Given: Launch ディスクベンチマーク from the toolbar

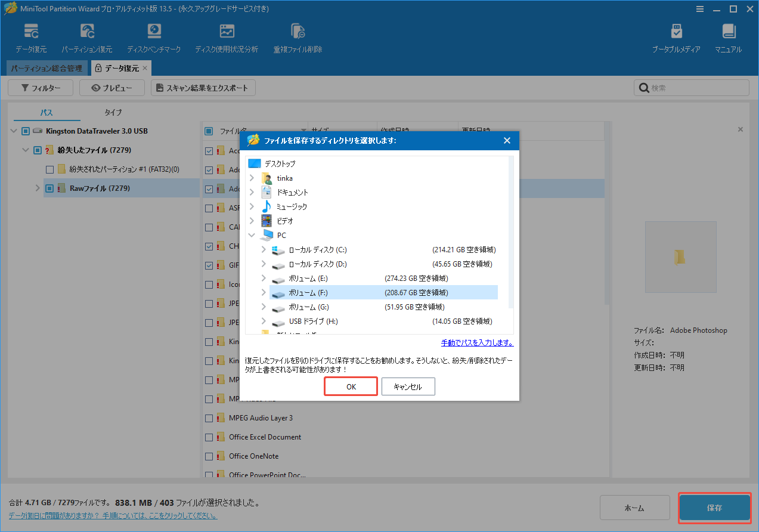Looking at the screenshot, I should pyautogui.click(x=154, y=36).
